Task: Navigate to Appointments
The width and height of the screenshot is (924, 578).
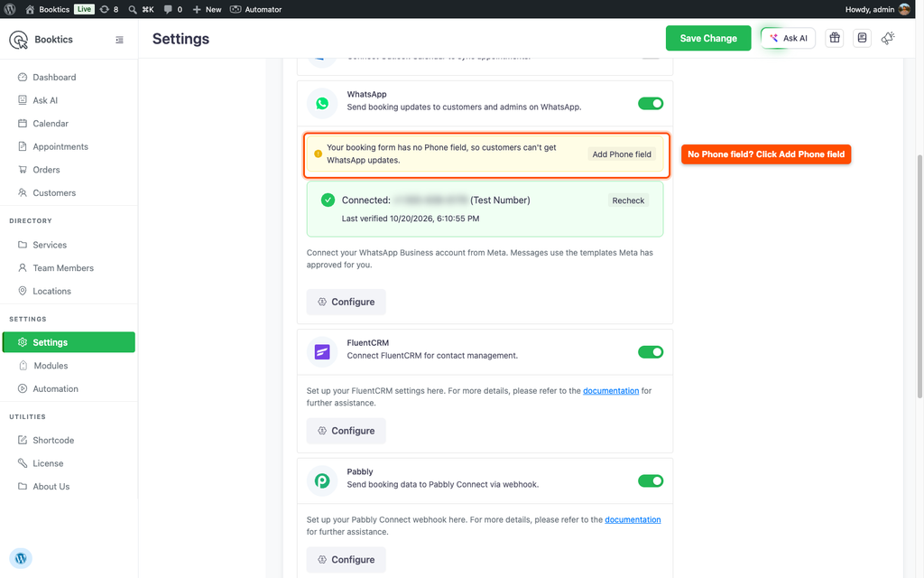Action: (60, 146)
